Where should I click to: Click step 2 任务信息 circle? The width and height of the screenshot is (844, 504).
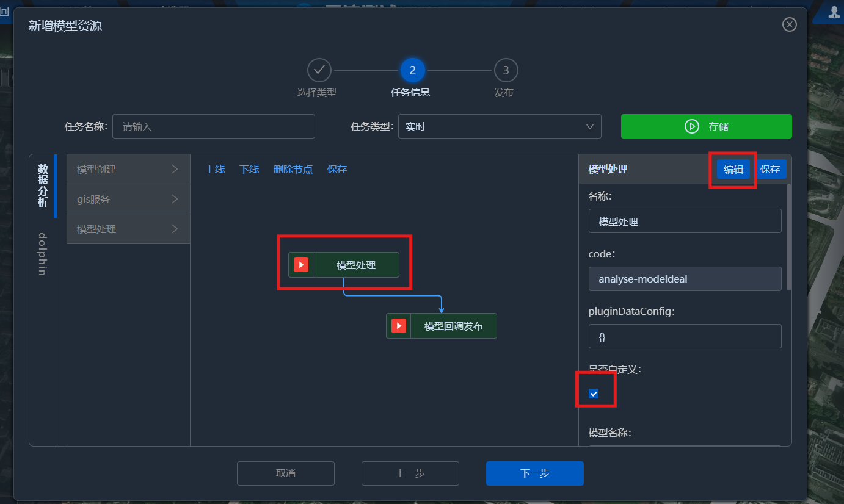coord(413,71)
